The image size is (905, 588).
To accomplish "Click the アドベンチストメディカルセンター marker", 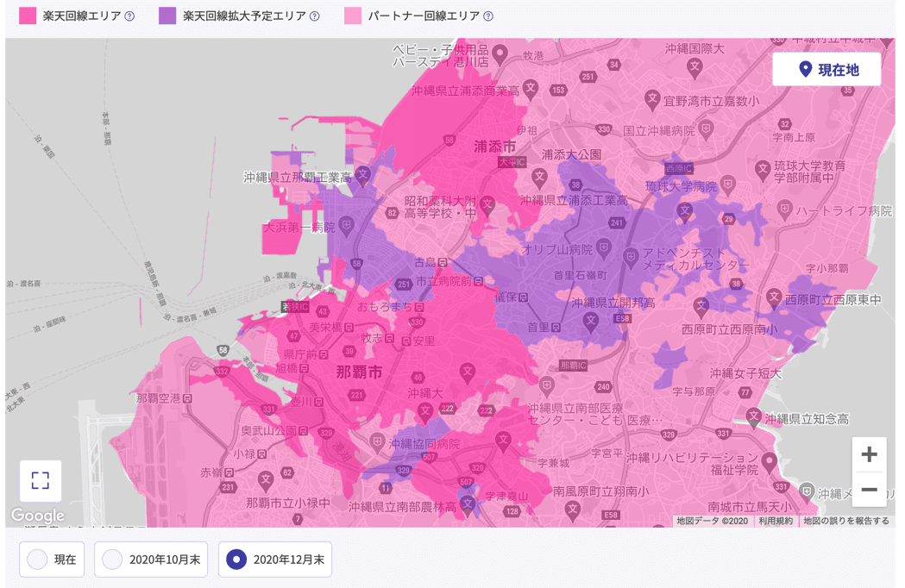I will click(x=631, y=257).
